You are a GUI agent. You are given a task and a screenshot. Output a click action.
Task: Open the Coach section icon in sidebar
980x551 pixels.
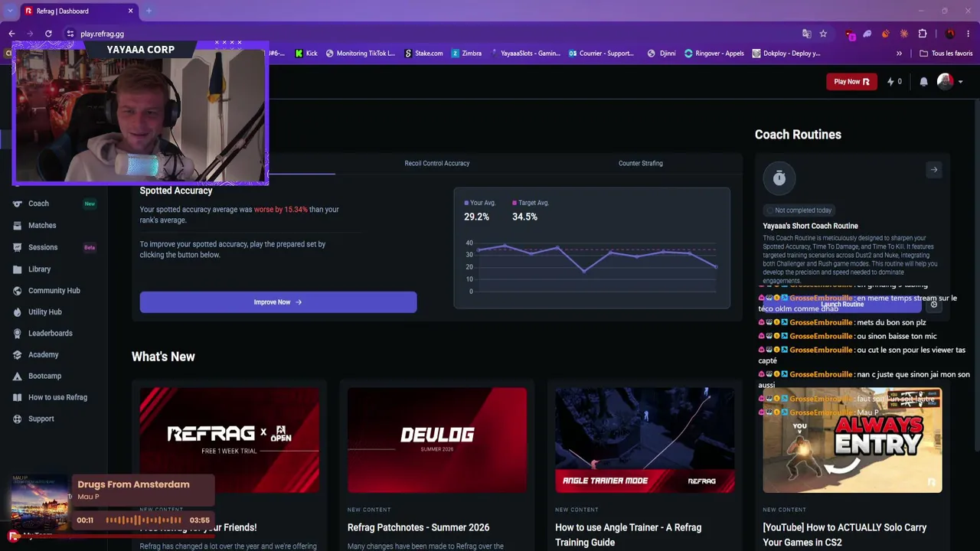[x=17, y=204]
